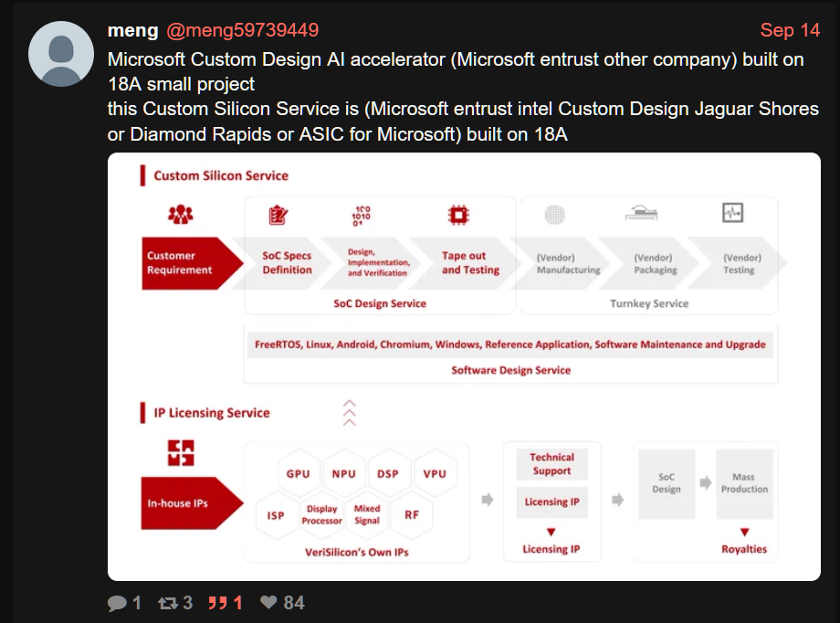Click the 'SoC Design Service' label

380,303
